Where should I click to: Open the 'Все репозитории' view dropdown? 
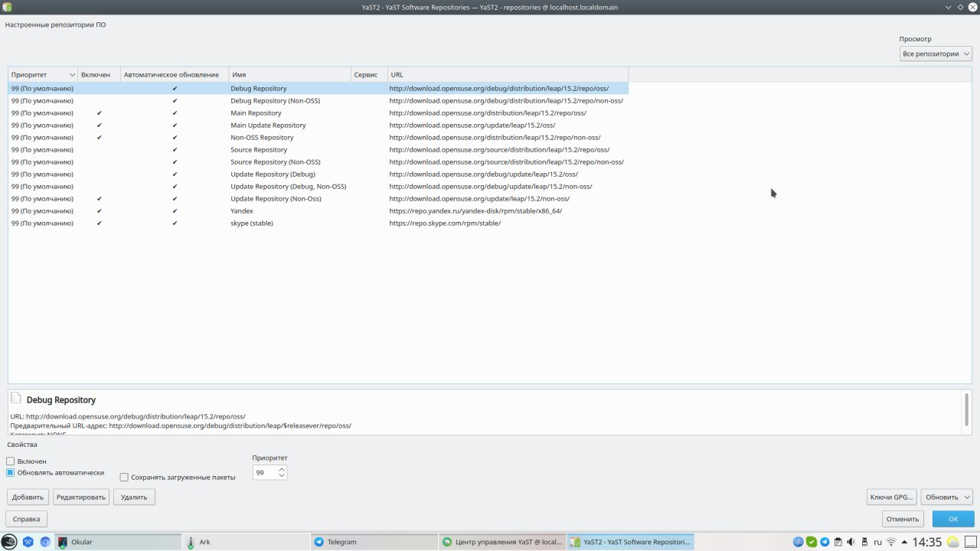936,54
